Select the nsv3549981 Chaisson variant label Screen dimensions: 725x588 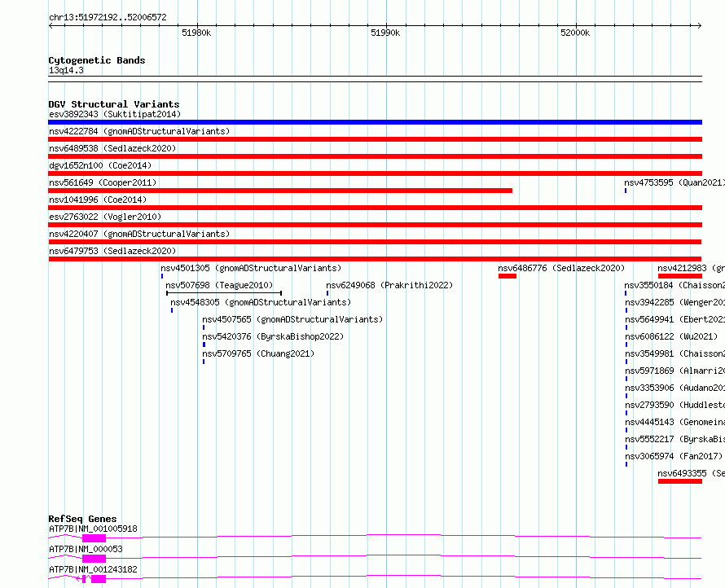[x=675, y=353]
